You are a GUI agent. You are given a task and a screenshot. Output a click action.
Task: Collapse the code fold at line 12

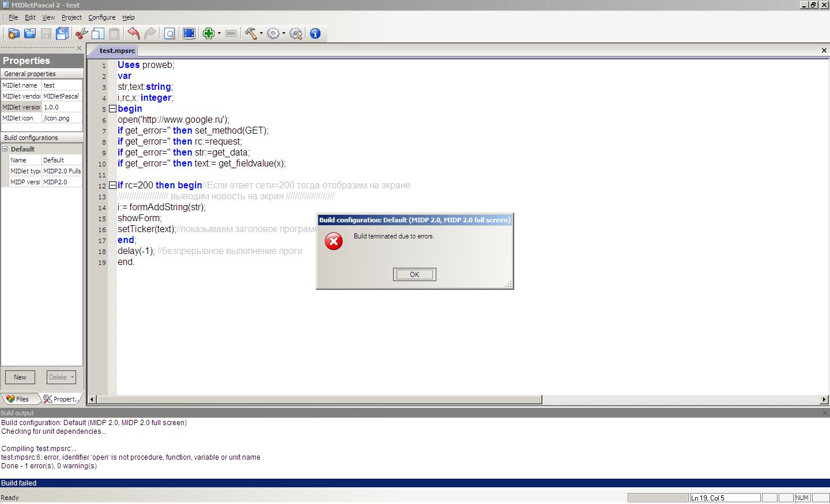click(113, 185)
